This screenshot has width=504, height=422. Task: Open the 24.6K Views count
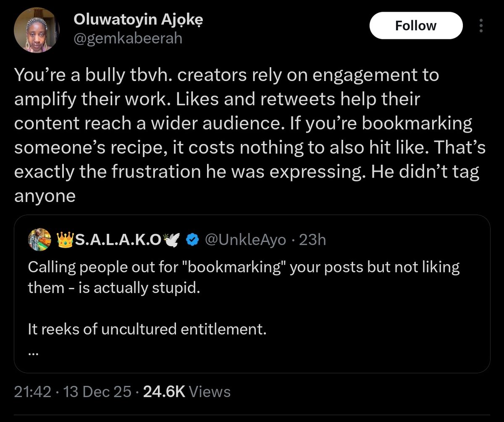pos(187,391)
